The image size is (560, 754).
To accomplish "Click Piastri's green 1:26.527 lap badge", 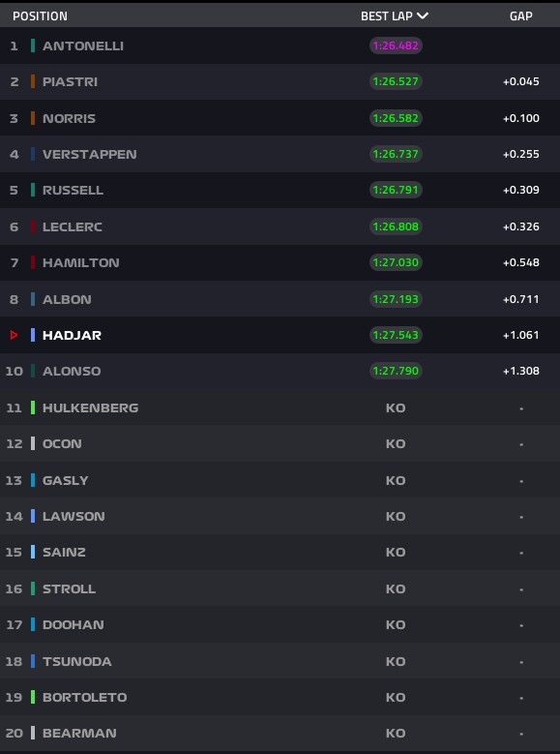I will [x=396, y=81].
